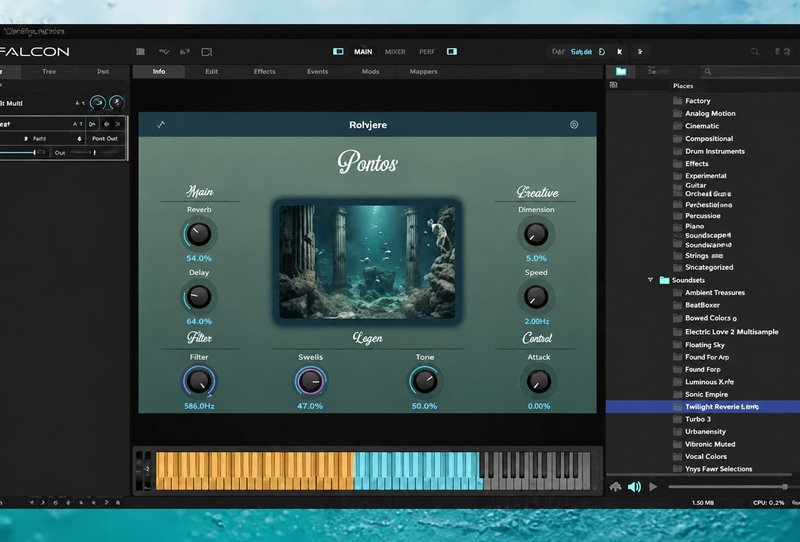The image size is (800, 542).
Task: Open the Floating Sky soundset
Action: click(705, 345)
